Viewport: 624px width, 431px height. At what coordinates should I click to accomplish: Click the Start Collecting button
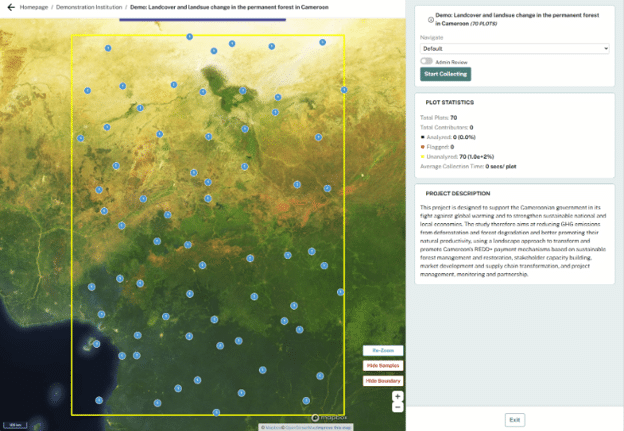tap(445, 74)
